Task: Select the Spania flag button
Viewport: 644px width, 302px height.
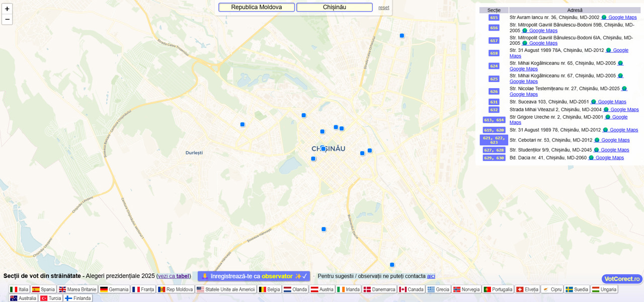Action: [43, 289]
